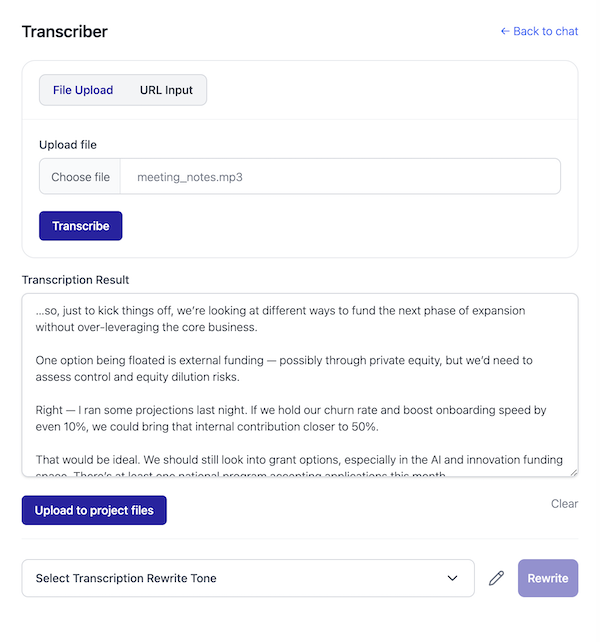This screenshot has height=642, width=600.
Task: Clear the transcription result
Action: [564, 504]
